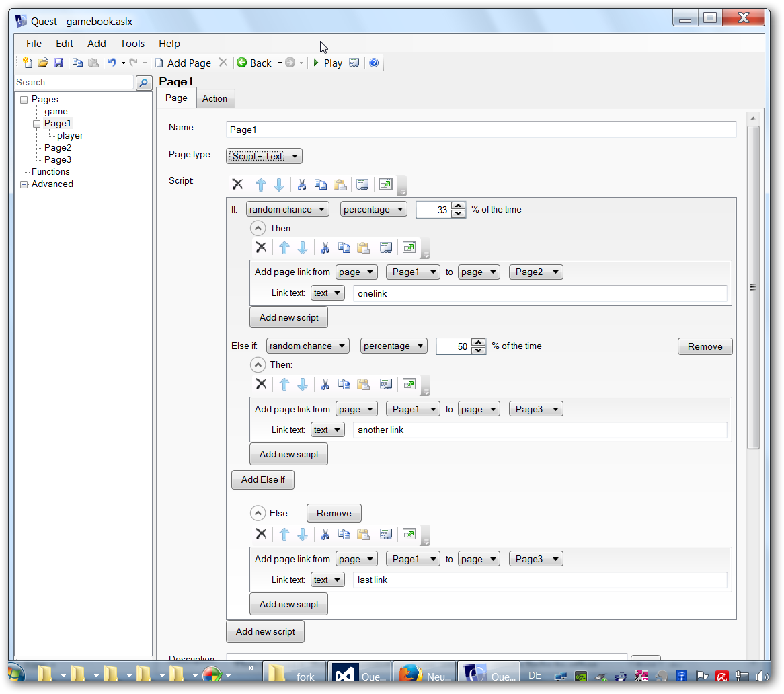Open Page2 destination dropdown

(x=536, y=272)
